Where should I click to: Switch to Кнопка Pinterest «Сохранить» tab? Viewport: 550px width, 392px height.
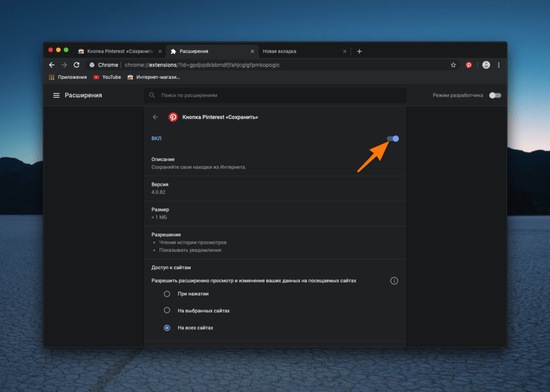(119, 51)
